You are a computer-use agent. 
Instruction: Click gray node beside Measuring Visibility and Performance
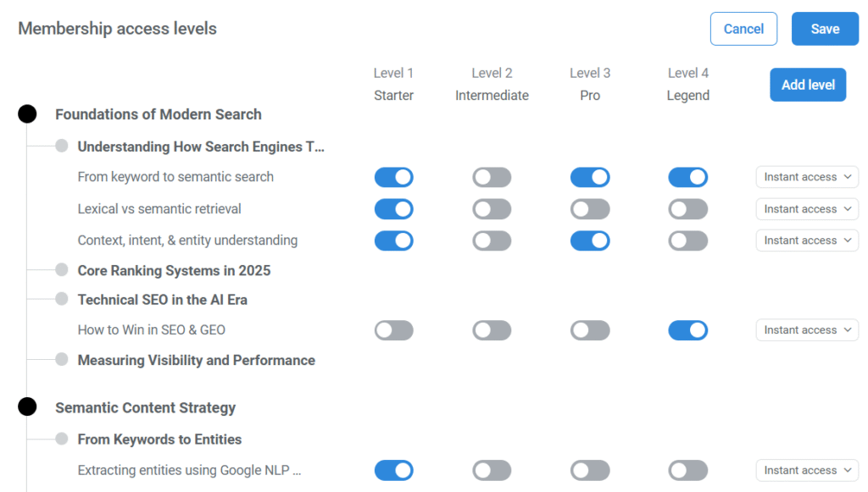62,359
